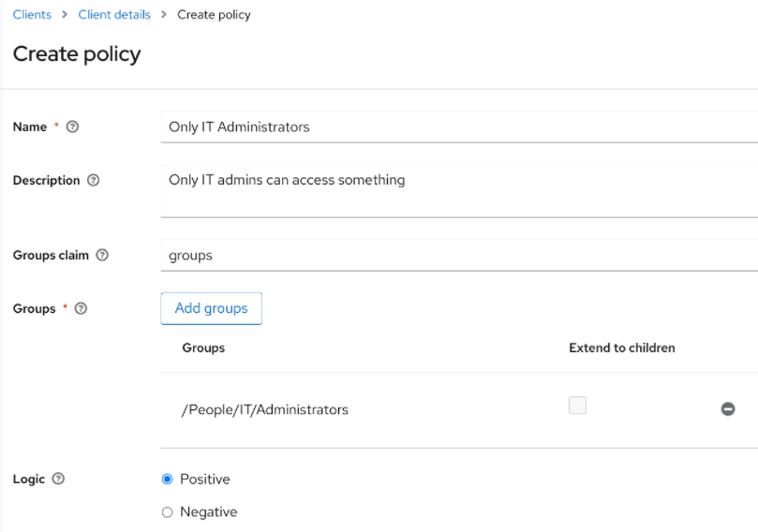Click the Groups claim input field

[x=459, y=256]
